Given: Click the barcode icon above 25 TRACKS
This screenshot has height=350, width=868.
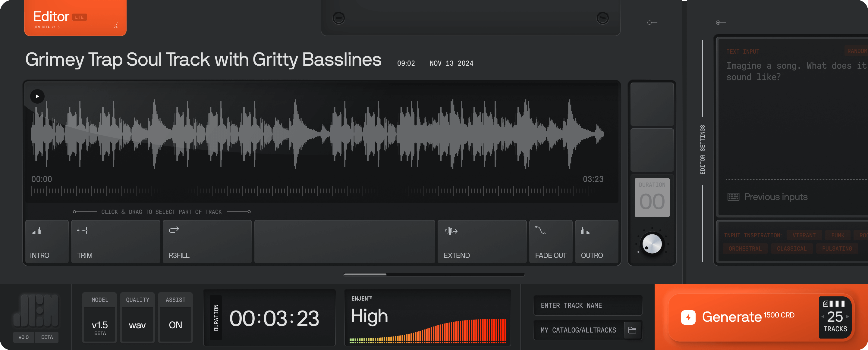Looking at the screenshot, I should [834, 304].
